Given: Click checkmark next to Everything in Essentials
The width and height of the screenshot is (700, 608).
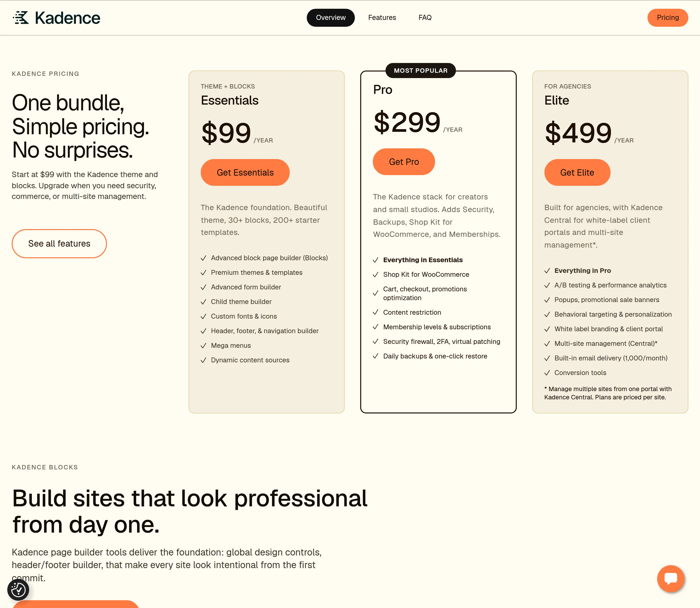Looking at the screenshot, I should click(376, 260).
